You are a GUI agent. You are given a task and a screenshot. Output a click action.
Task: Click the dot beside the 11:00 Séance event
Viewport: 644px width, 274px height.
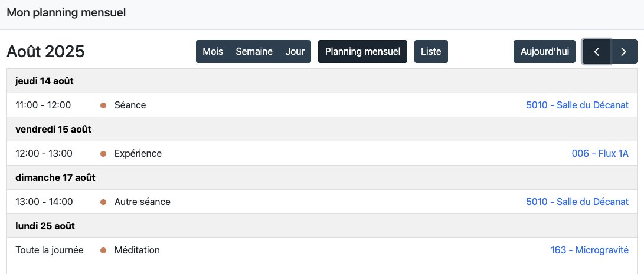point(103,105)
